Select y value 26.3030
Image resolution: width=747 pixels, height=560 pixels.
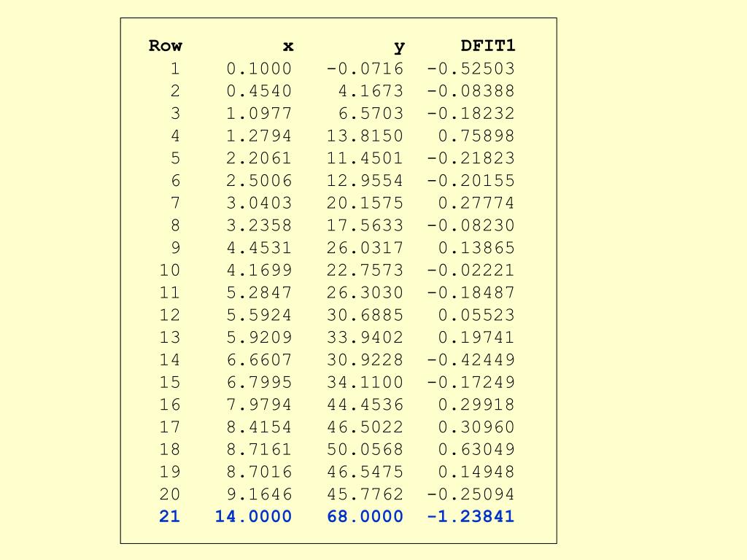coord(365,292)
